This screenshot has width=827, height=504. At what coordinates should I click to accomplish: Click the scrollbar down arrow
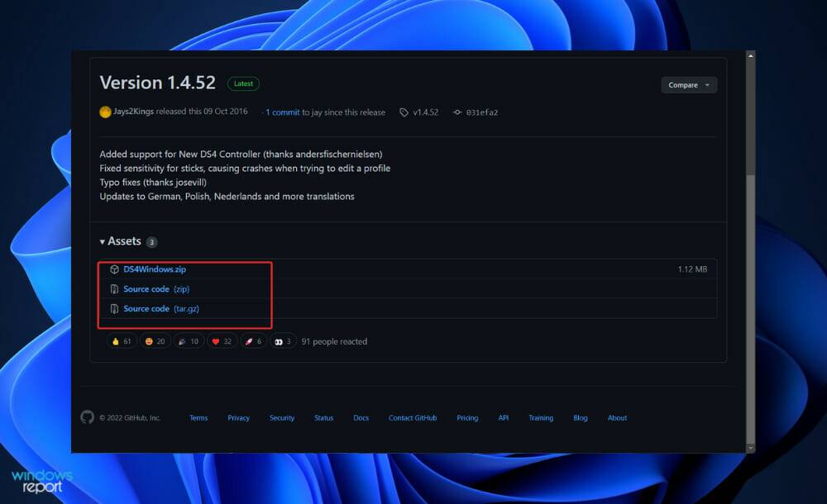click(751, 448)
